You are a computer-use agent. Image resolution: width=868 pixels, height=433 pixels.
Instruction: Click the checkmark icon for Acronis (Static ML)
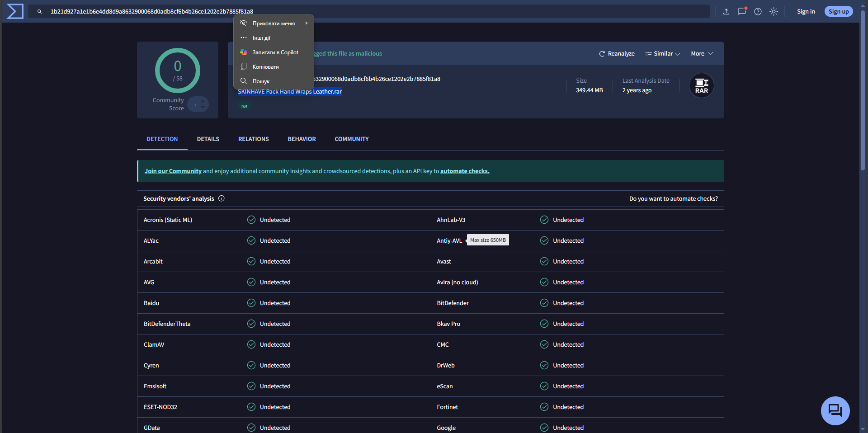tap(251, 220)
